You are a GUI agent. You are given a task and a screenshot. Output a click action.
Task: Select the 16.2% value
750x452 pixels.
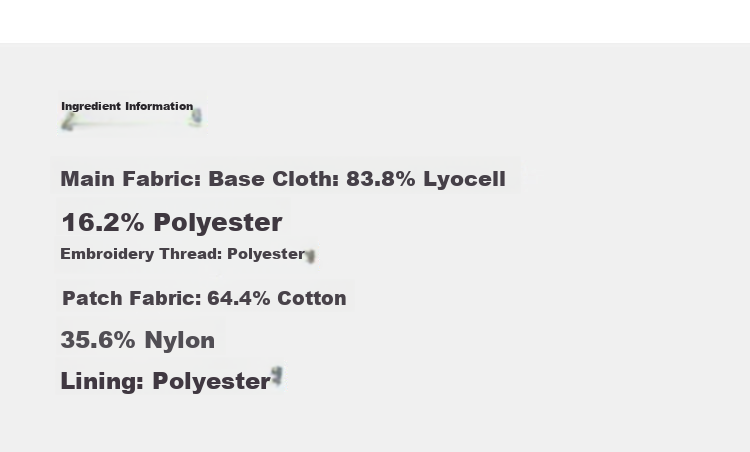coord(103,222)
